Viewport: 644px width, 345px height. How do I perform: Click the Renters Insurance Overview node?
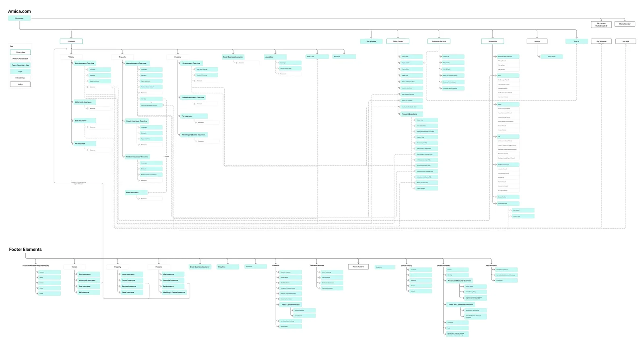coord(137,157)
